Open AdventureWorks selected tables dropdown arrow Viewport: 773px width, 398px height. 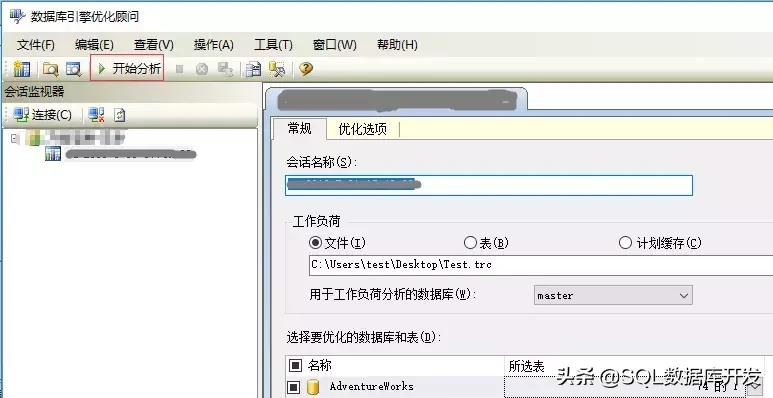point(754,388)
